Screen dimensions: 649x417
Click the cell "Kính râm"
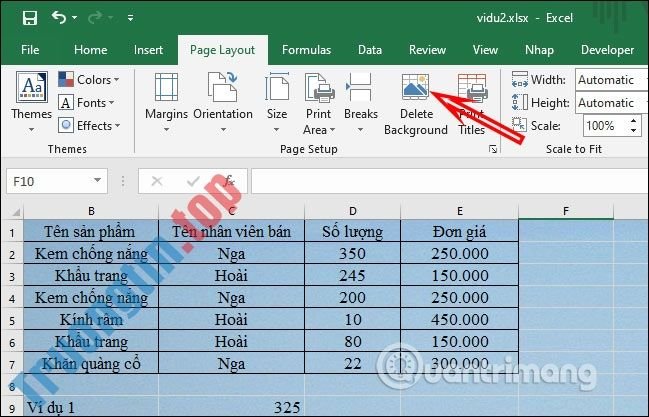point(91,319)
